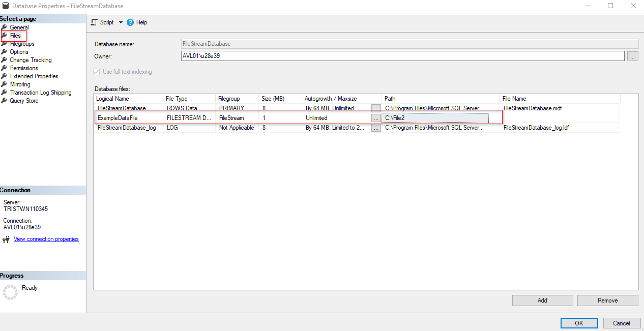Viewport: 644px width, 331px height.
Task: Open the Script dropdown arrow
Action: pyautogui.click(x=120, y=22)
